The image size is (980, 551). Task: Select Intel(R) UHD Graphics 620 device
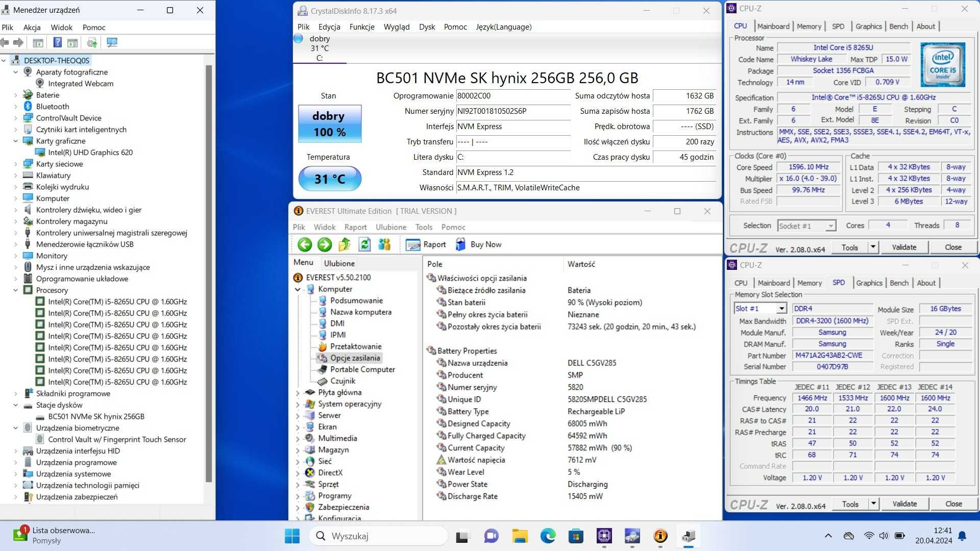click(90, 153)
